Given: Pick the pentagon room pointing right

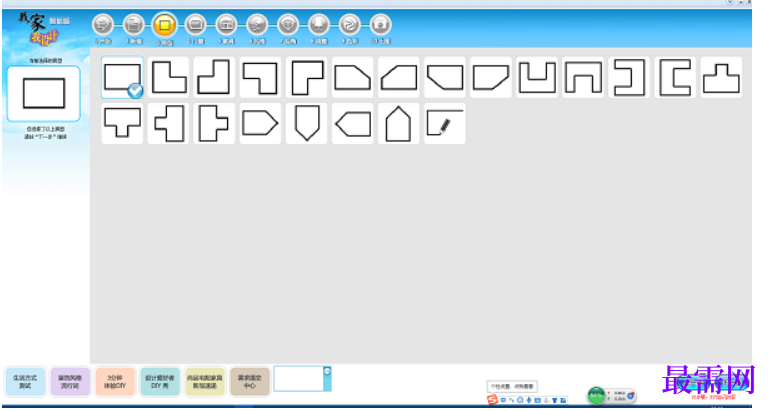Looking at the screenshot, I should pos(260,123).
